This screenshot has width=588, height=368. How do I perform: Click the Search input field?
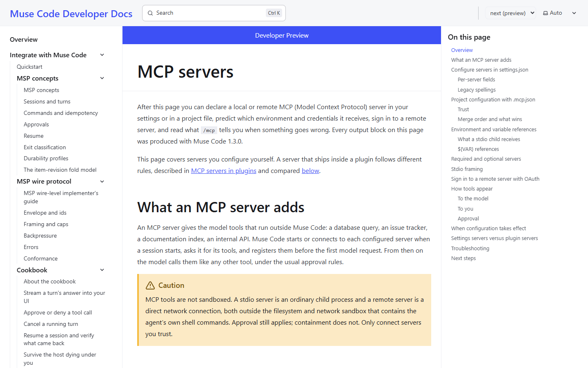pos(214,13)
